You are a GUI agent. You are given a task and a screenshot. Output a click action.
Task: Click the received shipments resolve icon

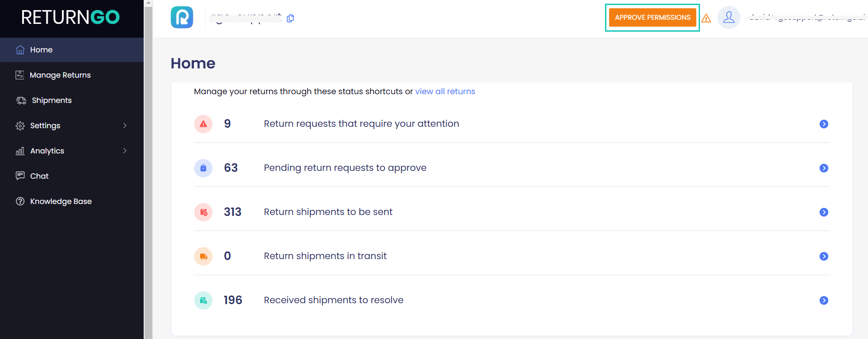203,300
